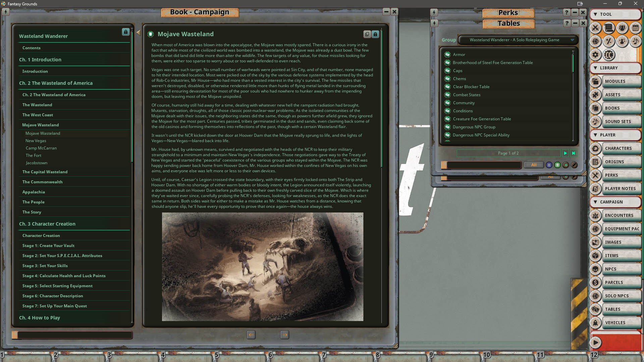Click the book index search field
The height and width of the screenshot is (362, 644).
[x=72, y=335]
